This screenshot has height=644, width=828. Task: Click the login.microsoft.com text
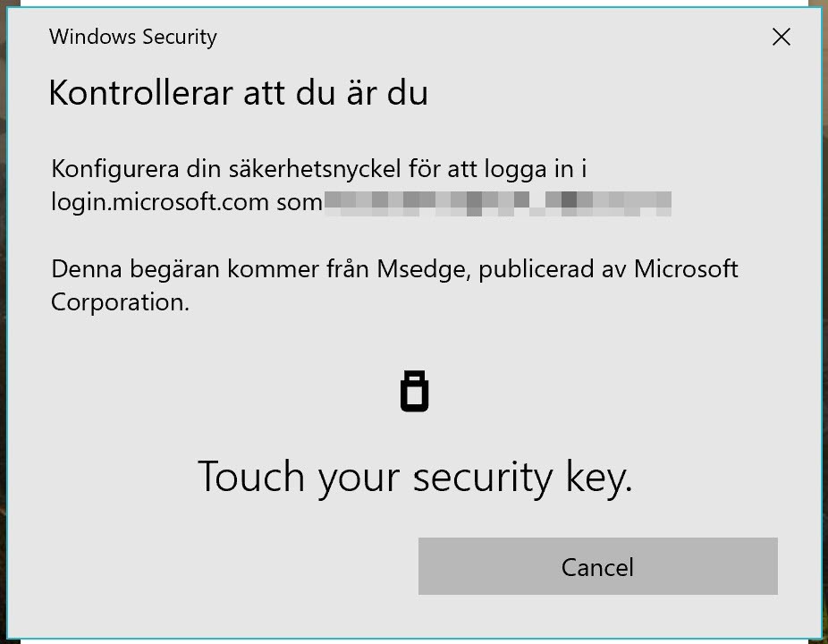point(160,202)
